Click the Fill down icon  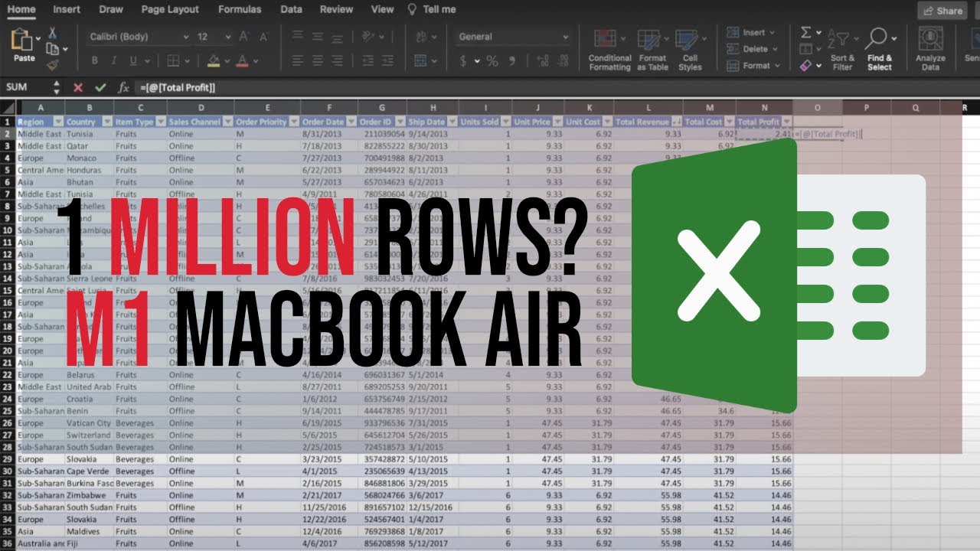(x=806, y=49)
